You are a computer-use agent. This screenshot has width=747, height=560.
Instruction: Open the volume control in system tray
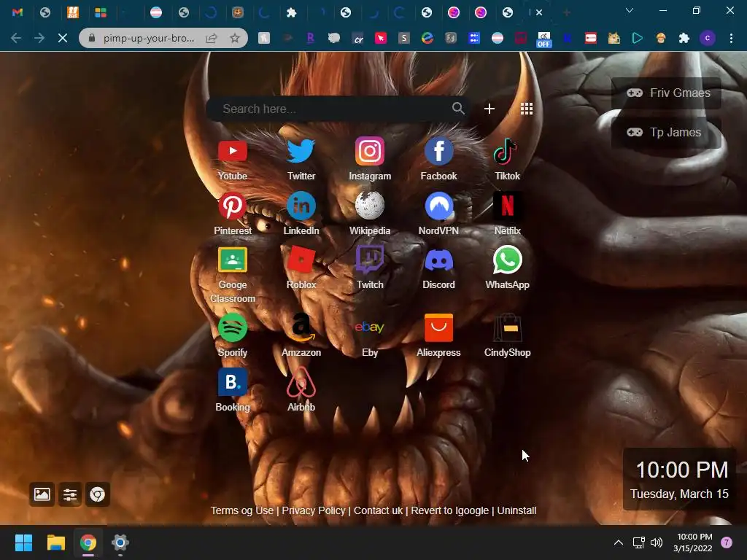point(657,542)
